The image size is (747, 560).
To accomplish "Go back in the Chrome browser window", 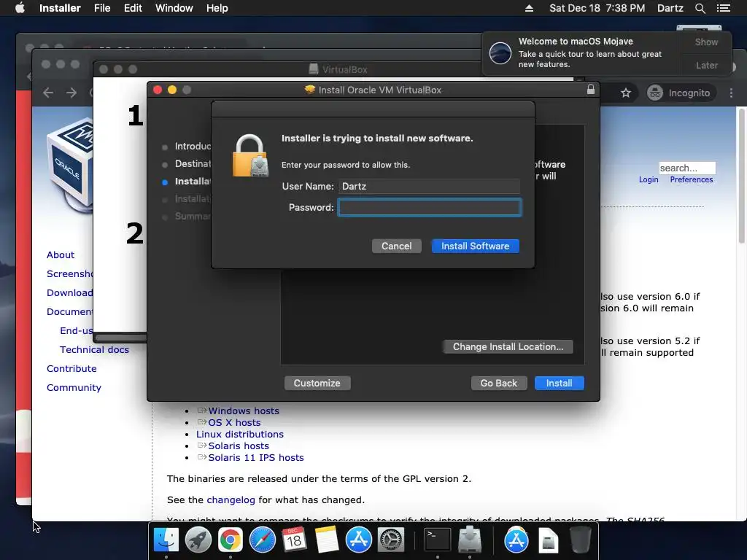I will click(48, 93).
